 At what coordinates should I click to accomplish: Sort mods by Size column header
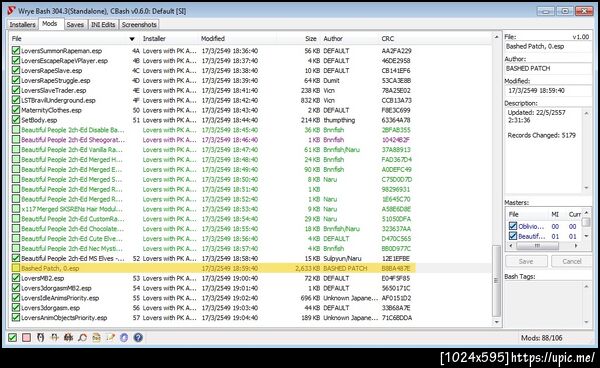point(311,39)
